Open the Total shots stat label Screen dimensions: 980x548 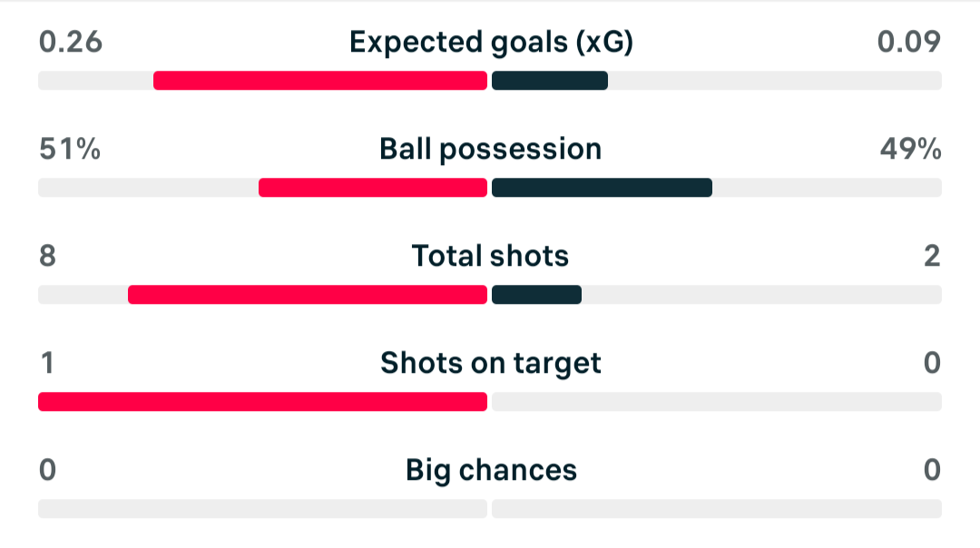pyautogui.click(x=491, y=256)
